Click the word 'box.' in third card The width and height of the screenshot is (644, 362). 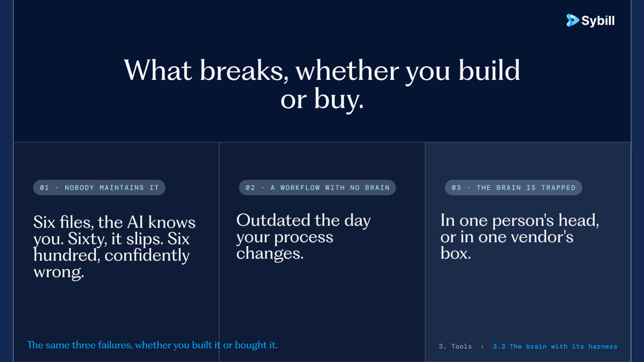[456, 253]
